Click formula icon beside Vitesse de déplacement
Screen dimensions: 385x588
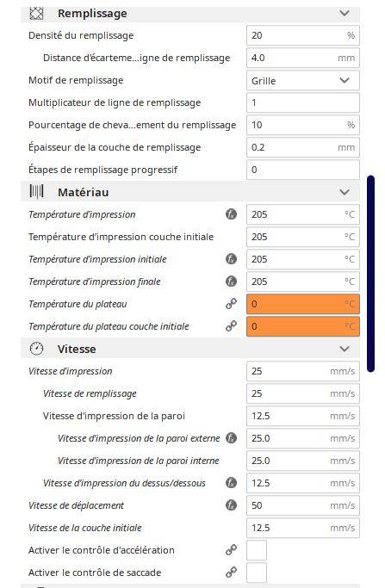point(231,505)
